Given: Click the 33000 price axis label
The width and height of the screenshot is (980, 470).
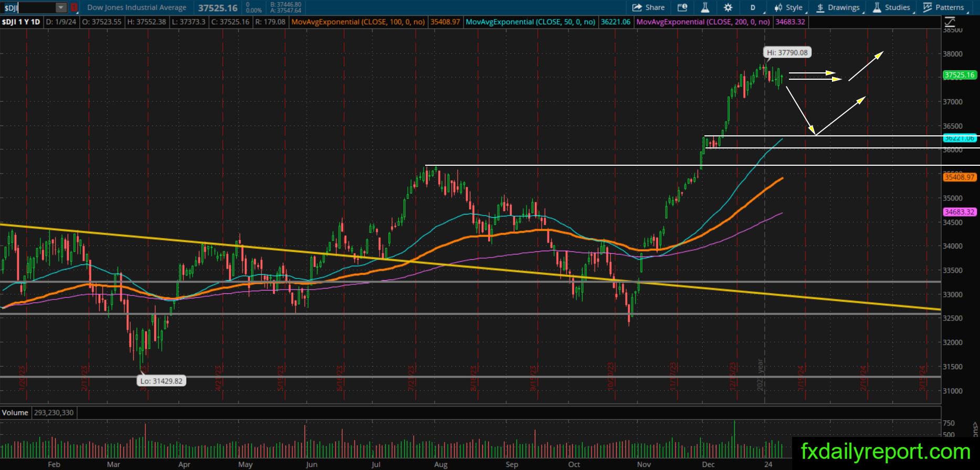Looking at the screenshot, I should (953, 294).
